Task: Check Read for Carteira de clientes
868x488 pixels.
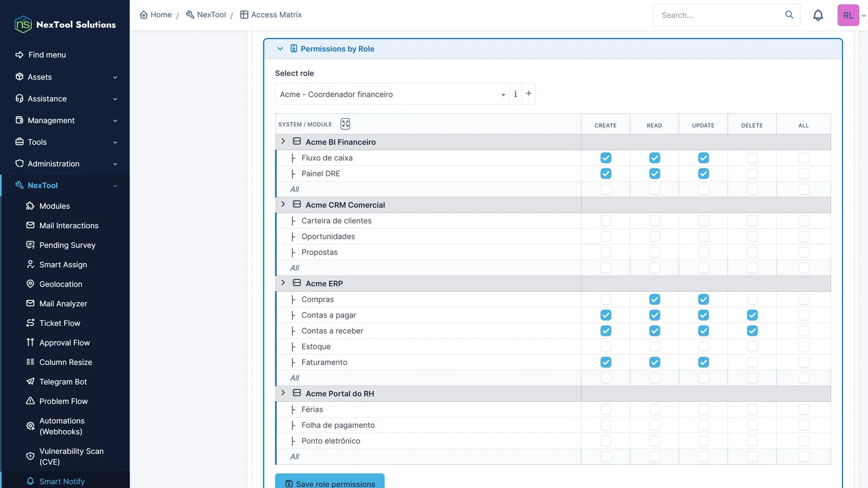Action: tap(655, 221)
